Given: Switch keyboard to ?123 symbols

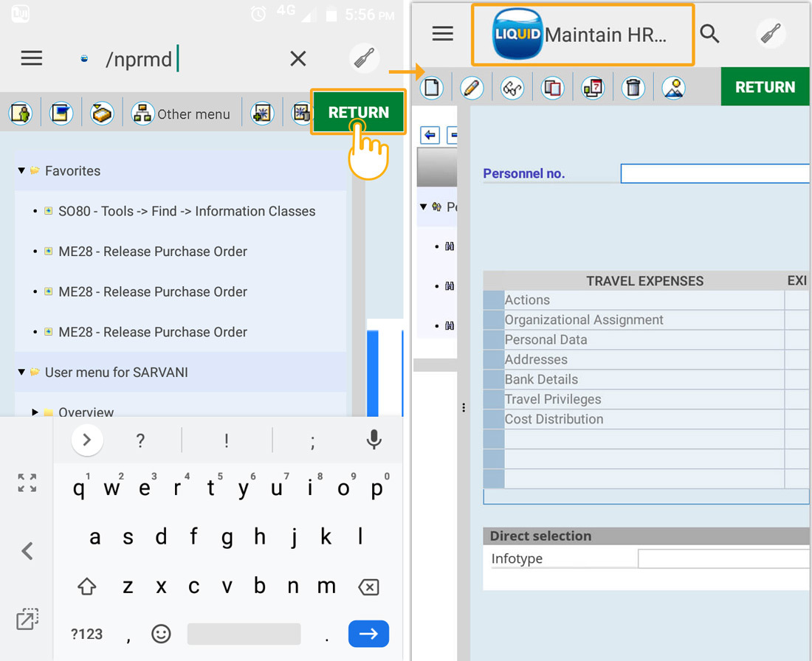Looking at the screenshot, I should [x=87, y=634].
